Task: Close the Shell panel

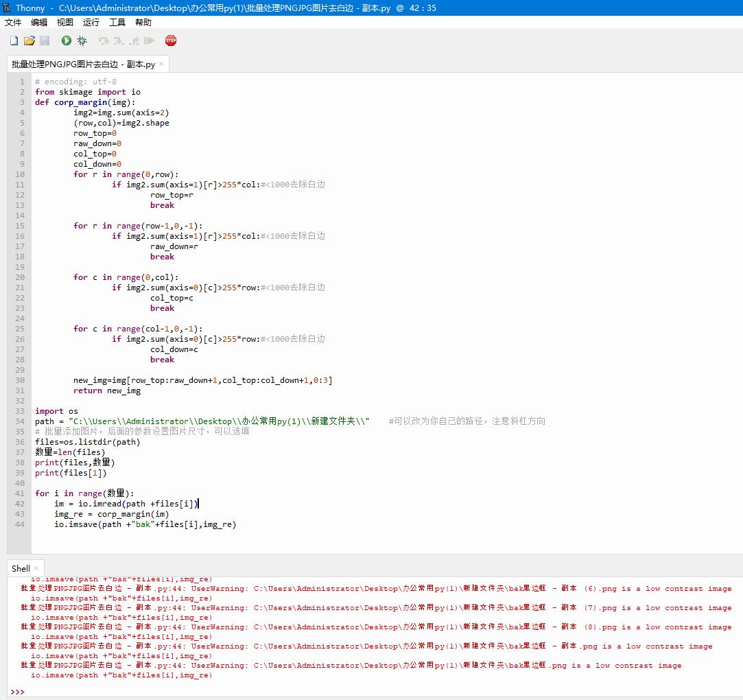Action: (36, 568)
